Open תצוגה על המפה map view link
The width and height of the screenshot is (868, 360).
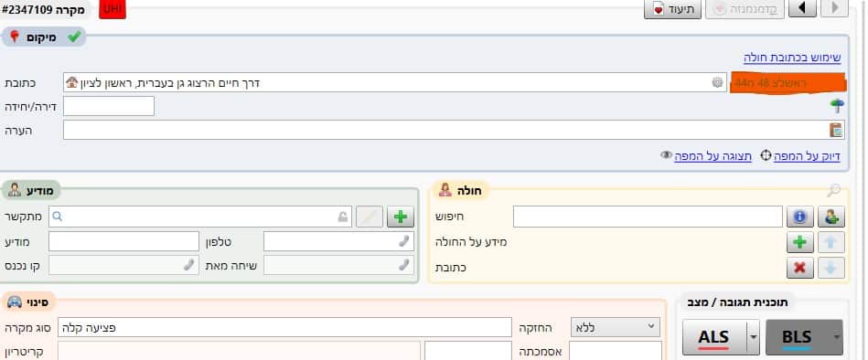click(713, 156)
